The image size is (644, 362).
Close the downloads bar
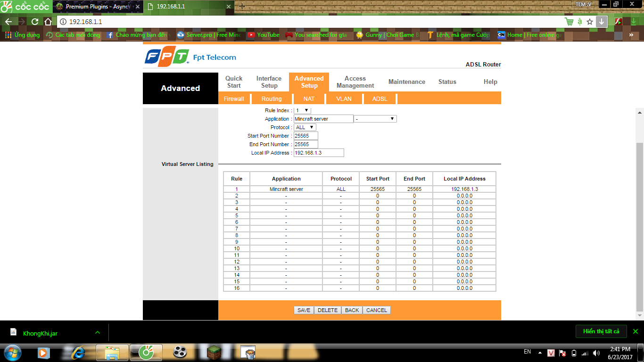tap(635, 331)
